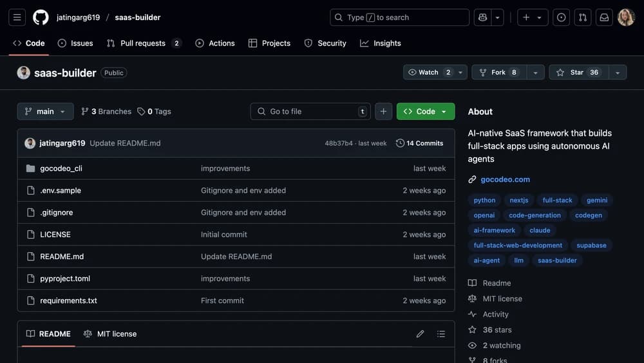Go to GitHub homepage via Octocat logo

pyautogui.click(x=41, y=17)
